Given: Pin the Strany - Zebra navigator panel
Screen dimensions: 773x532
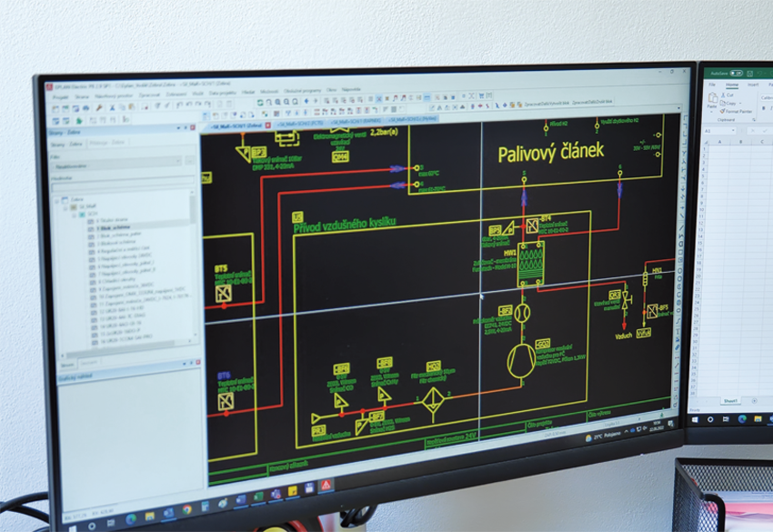Looking at the screenshot, I should click(x=186, y=127).
